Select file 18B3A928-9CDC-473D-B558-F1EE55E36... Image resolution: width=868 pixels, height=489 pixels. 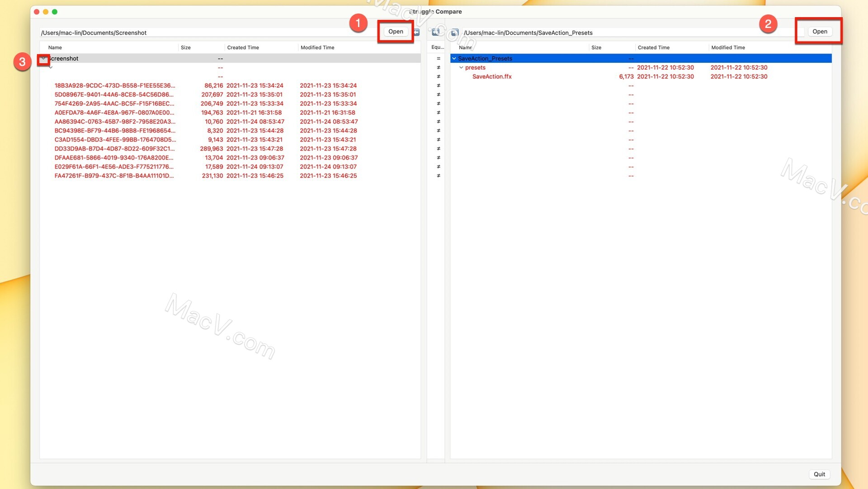point(115,85)
